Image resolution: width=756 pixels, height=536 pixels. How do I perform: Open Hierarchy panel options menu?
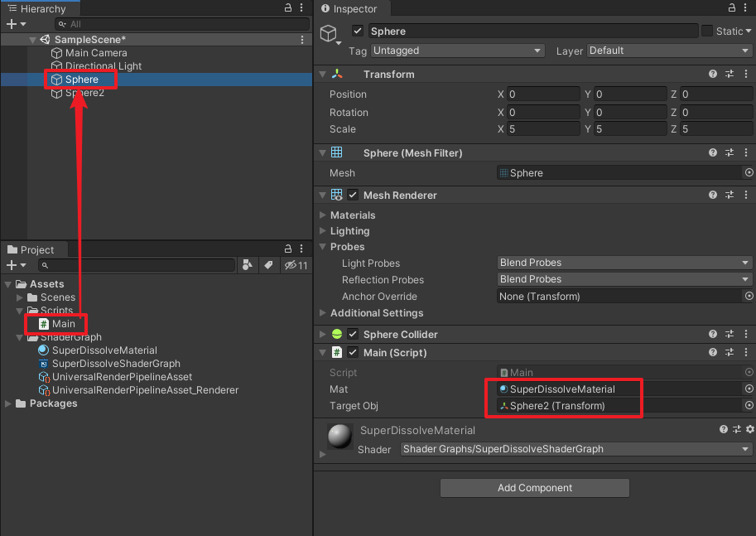[302, 7]
